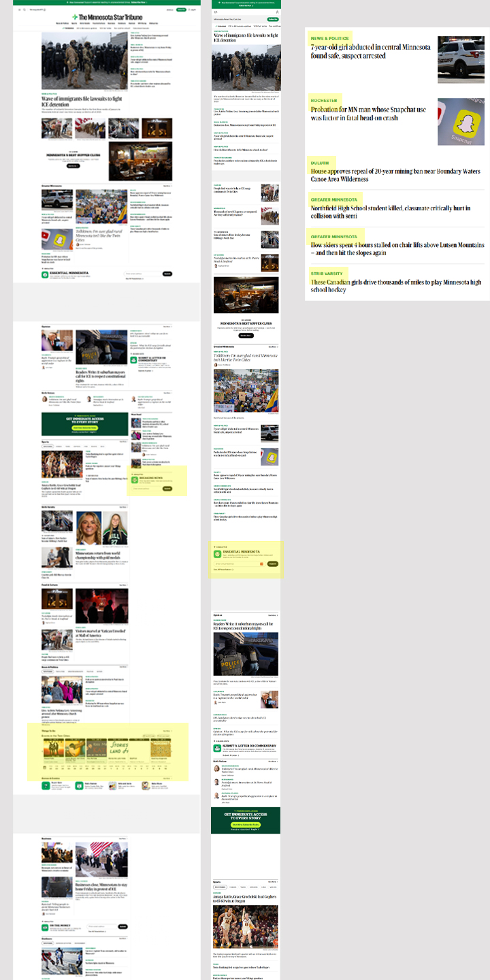Click the search magnifier icon in desktop header
Screen dimensions: 490x980
click(x=25, y=10)
